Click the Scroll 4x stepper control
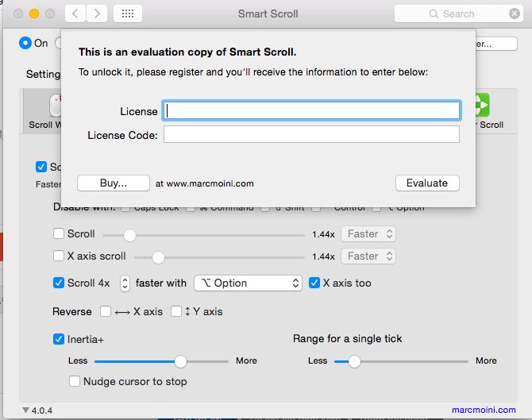Viewport: 532px width, 420px height. point(125,283)
